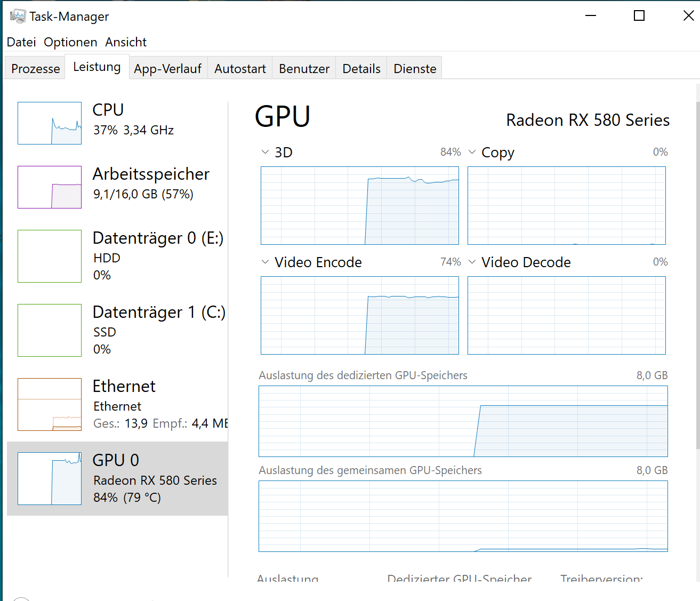Screen dimensions: 700x601
Task: Click the 8,0 GB shared memory value
Action: pyautogui.click(x=652, y=470)
